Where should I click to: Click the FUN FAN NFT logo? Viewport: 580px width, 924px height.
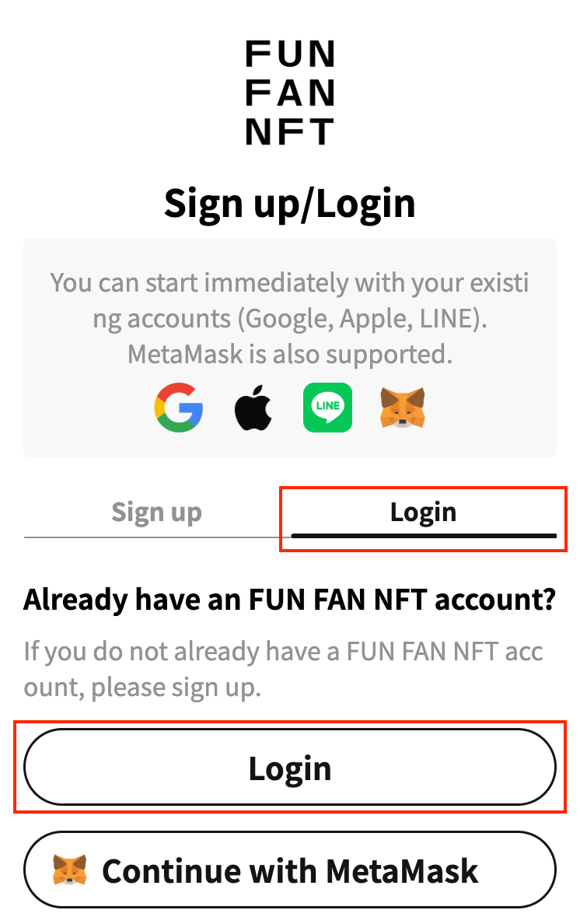click(290, 93)
